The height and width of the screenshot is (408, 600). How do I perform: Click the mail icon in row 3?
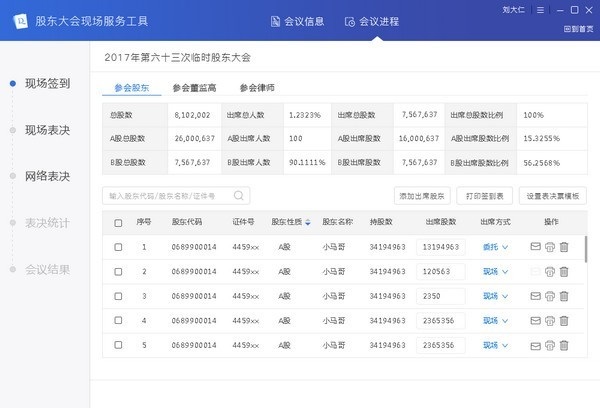coord(536,296)
